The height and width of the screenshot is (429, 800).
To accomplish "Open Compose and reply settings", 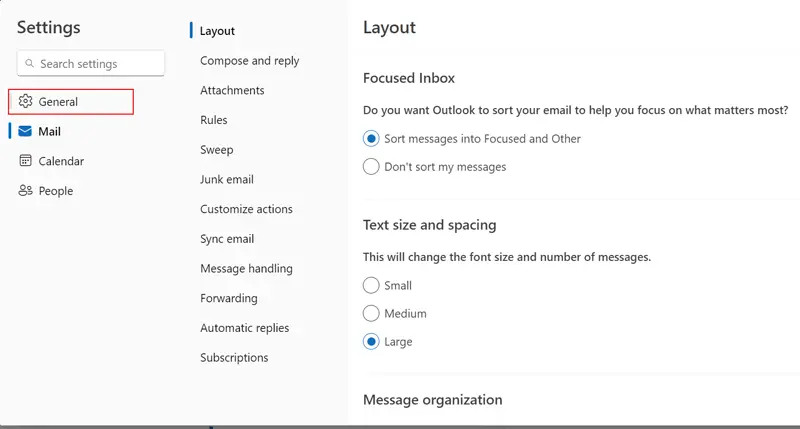I will 249,61.
